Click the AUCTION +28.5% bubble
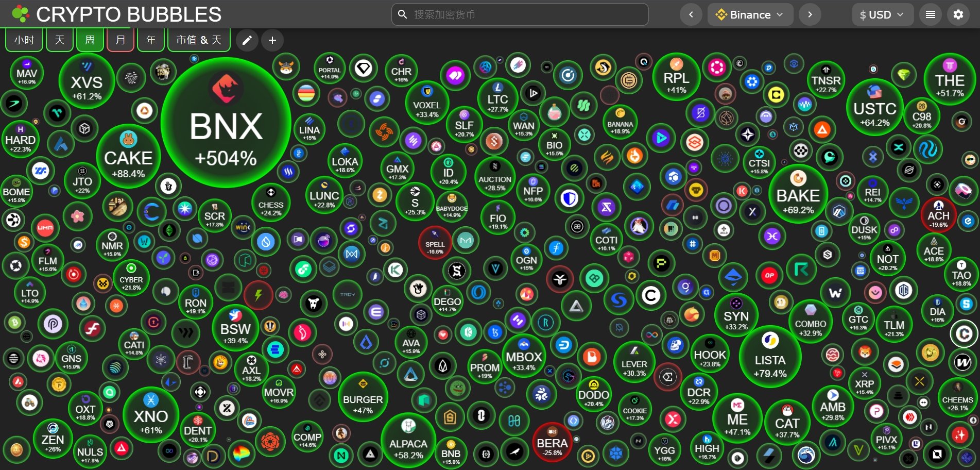The image size is (980, 470). pyautogui.click(x=495, y=178)
